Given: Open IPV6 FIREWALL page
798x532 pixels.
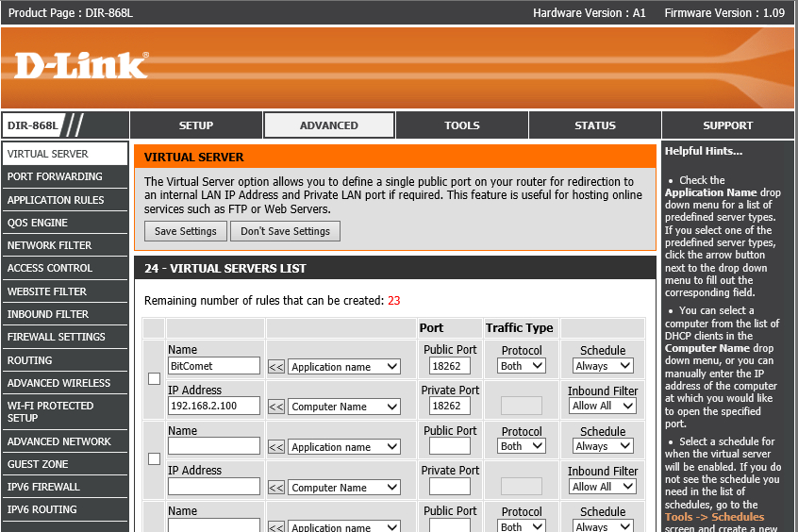Looking at the screenshot, I should 65,487.
